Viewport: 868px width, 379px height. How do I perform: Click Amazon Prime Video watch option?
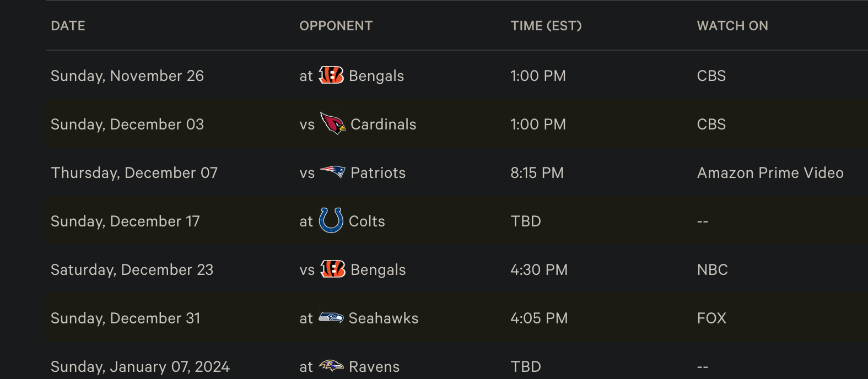[x=770, y=173]
